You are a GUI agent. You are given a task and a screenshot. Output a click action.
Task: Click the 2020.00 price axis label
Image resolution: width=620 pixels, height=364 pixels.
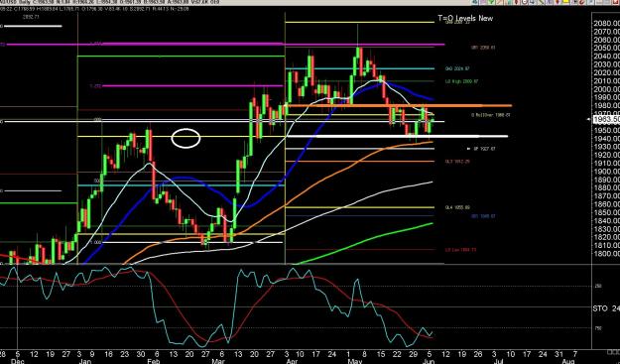(x=606, y=72)
